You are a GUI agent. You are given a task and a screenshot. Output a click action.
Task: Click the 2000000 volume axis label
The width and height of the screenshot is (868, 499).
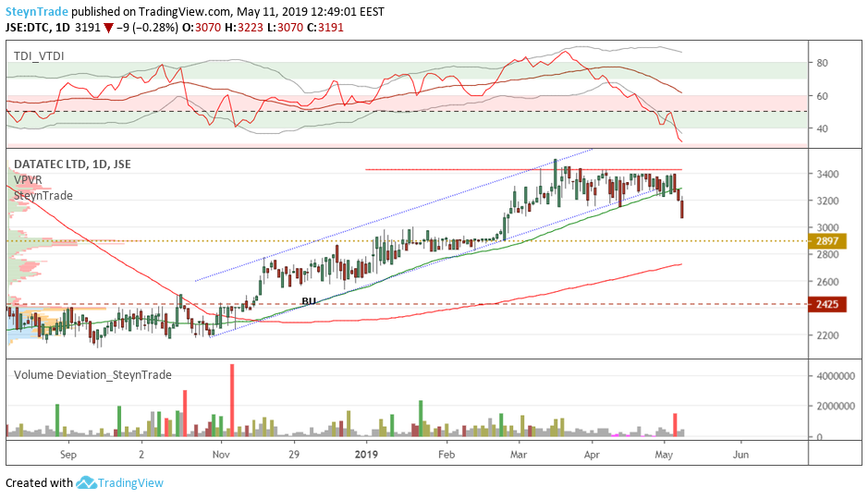click(836, 406)
